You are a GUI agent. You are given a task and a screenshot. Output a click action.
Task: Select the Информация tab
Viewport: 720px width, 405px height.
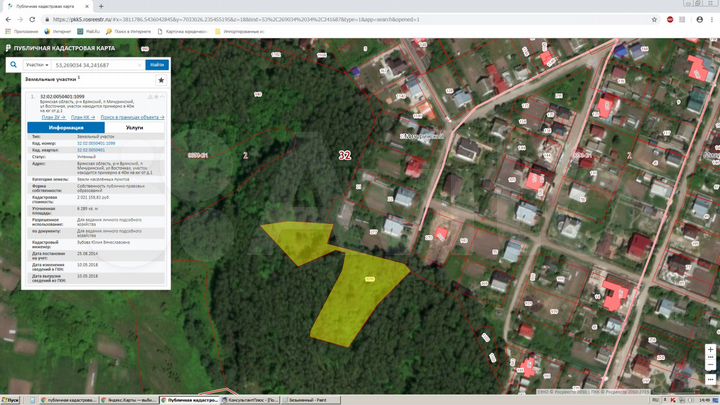coord(65,128)
